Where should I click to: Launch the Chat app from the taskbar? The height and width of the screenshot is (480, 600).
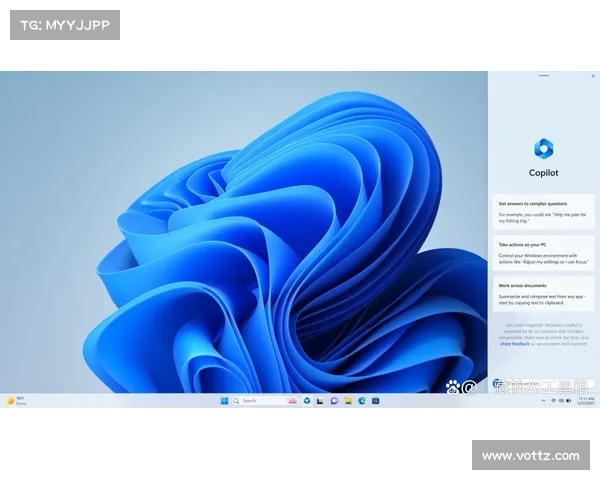click(x=334, y=401)
